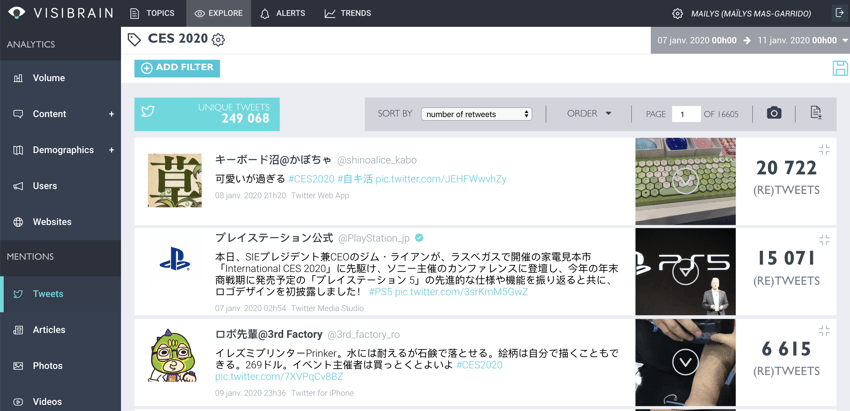Click timestamp 09 janv. 2020 23h36
The width and height of the screenshot is (850, 411).
(x=250, y=393)
